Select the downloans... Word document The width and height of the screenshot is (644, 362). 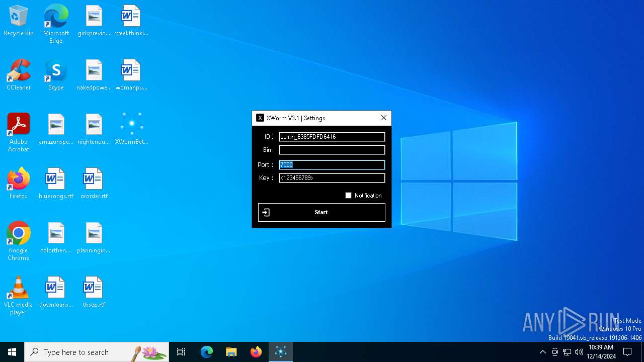point(56,293)
